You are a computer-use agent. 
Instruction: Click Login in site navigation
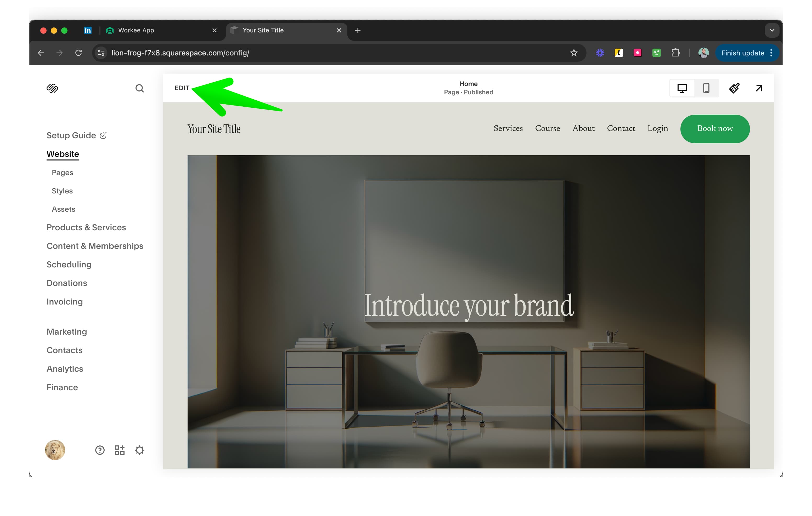[x=658, y=128]
